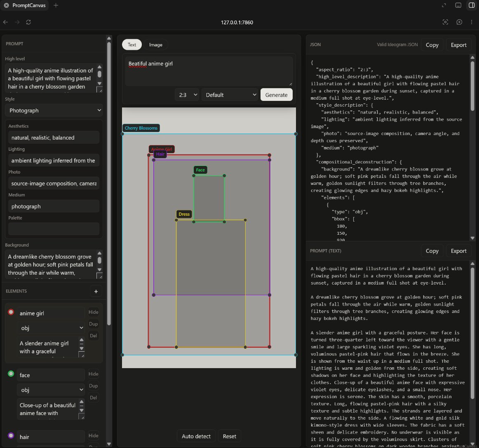The image size is (479, 448).
Task: Click the Auto detect button
Action: click(196, 436)
